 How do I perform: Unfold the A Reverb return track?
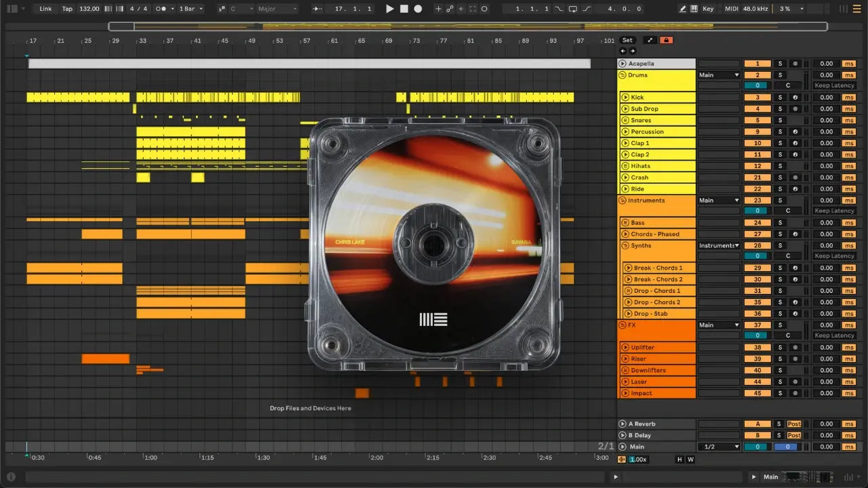623,424
